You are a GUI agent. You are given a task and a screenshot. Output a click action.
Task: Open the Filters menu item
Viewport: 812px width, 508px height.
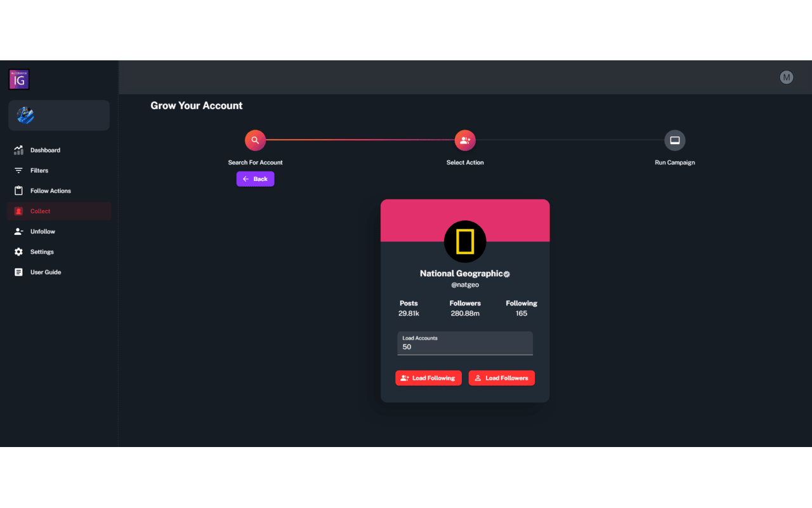click(59, 171)
